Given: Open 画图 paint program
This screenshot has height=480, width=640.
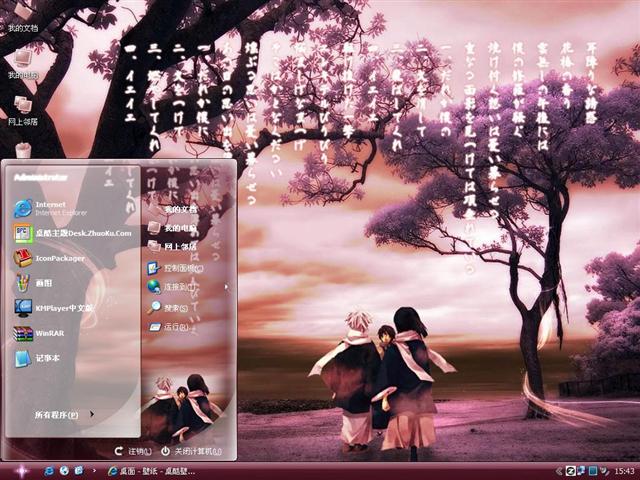Looking at the screenshot, I should click(x=35, y=283).
